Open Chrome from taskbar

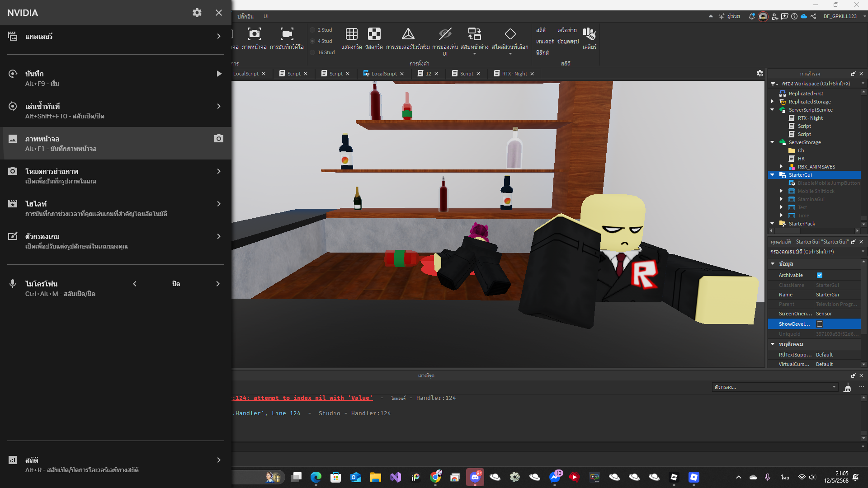coord(435,477)
